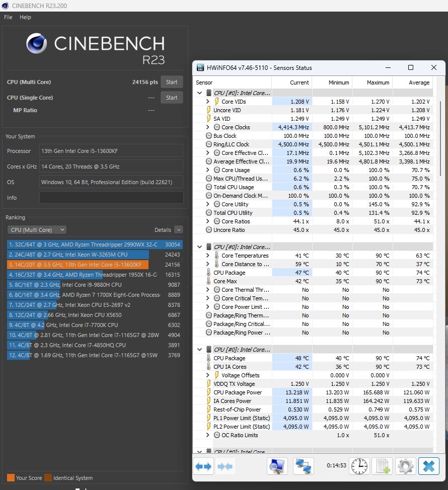Image resolution: width=448 pixels, height=490 pixels.
Task: Start the CPU (Multi Core) benchmark
Action: (x=172, y=82)
